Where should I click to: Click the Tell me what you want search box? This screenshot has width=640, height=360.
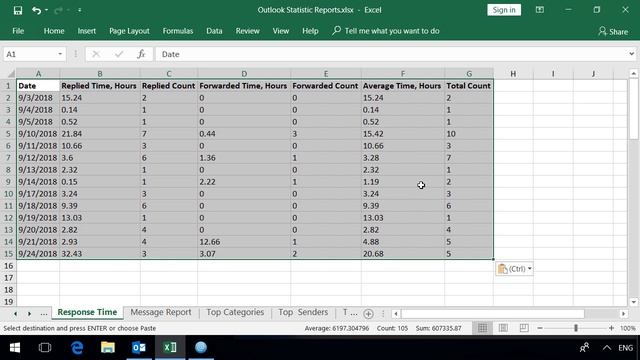pos(386,31)
